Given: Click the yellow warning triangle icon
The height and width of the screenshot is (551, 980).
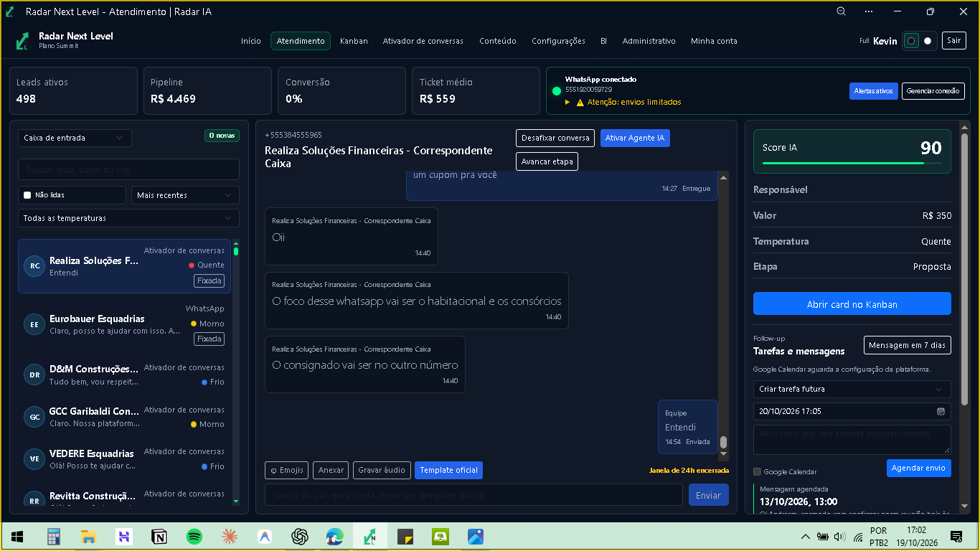Looking at the screenshot, I should (x=580, y=103).
